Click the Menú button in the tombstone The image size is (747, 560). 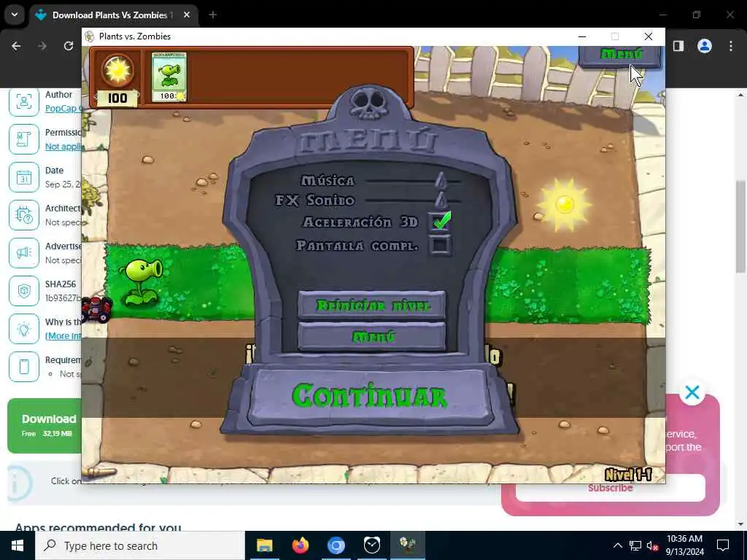(371, 337)
